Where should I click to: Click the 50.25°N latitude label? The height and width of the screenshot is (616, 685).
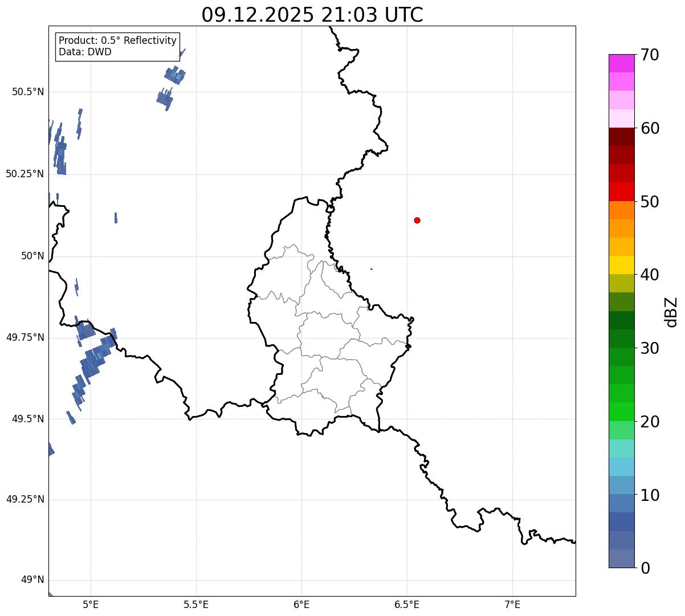[x=25, y=174]
